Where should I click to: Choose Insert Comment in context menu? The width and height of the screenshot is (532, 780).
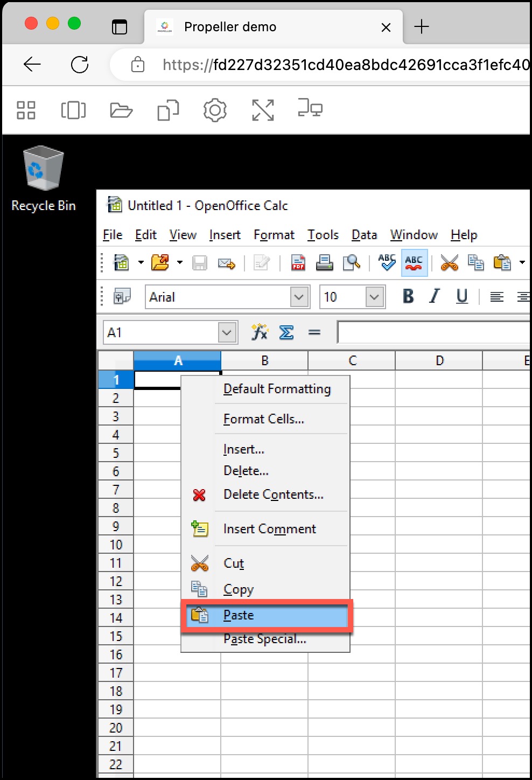tap(265, 529)
